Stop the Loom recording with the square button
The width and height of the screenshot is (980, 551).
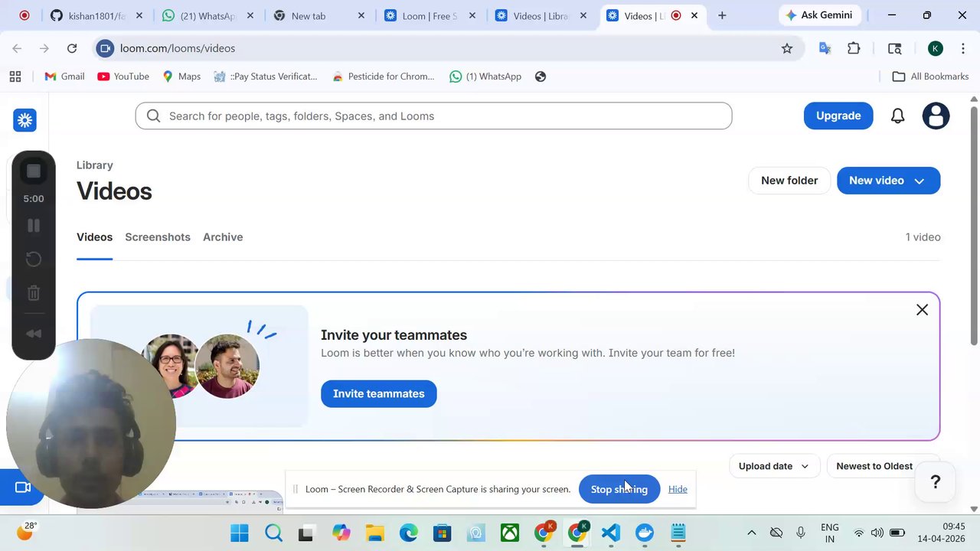(x=34, y=171)
